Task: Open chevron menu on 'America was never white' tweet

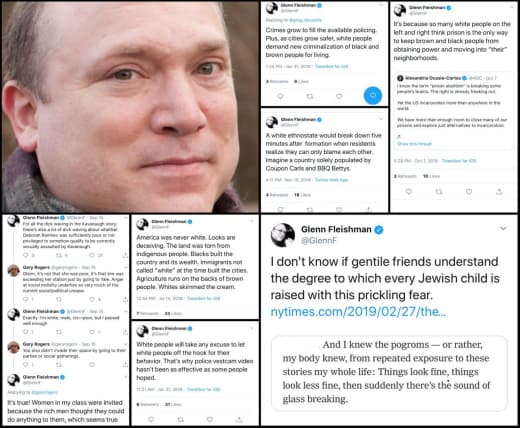Action: coord(252,221)
